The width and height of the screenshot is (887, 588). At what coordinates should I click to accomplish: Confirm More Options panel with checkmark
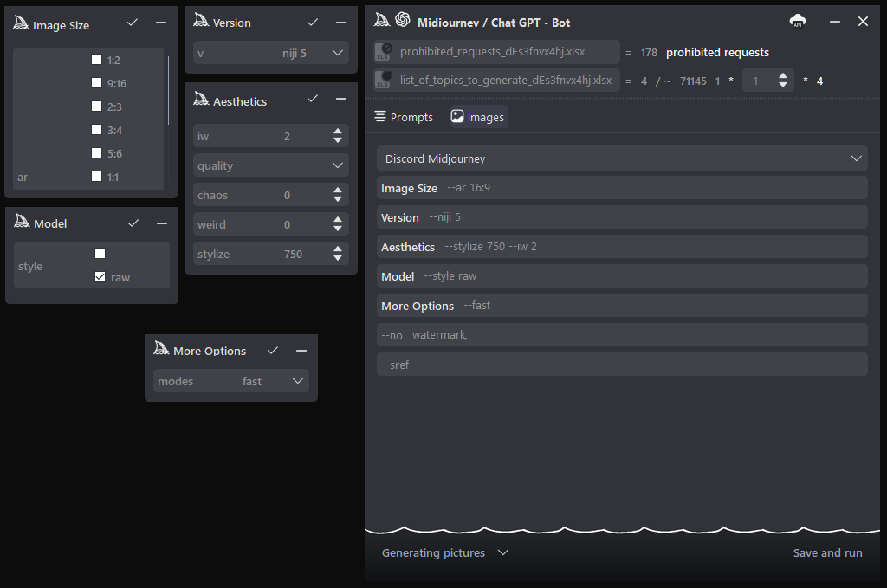point(273,351)
